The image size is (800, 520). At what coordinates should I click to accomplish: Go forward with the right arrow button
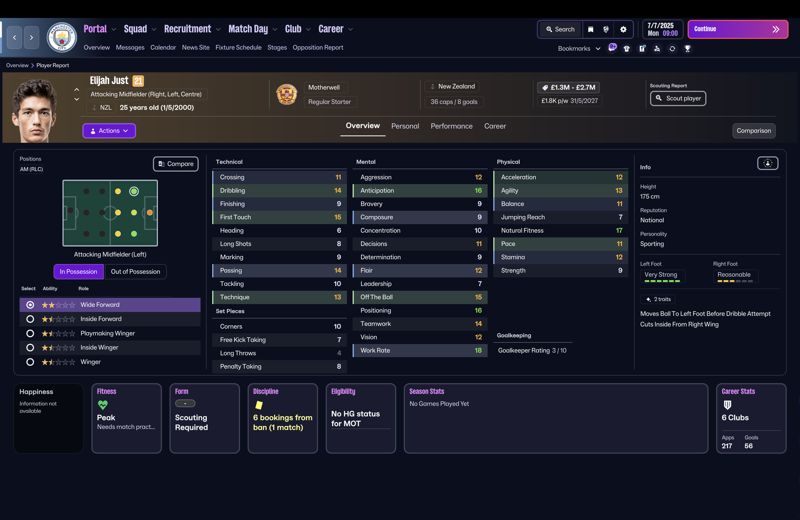(x=31, y=37)
